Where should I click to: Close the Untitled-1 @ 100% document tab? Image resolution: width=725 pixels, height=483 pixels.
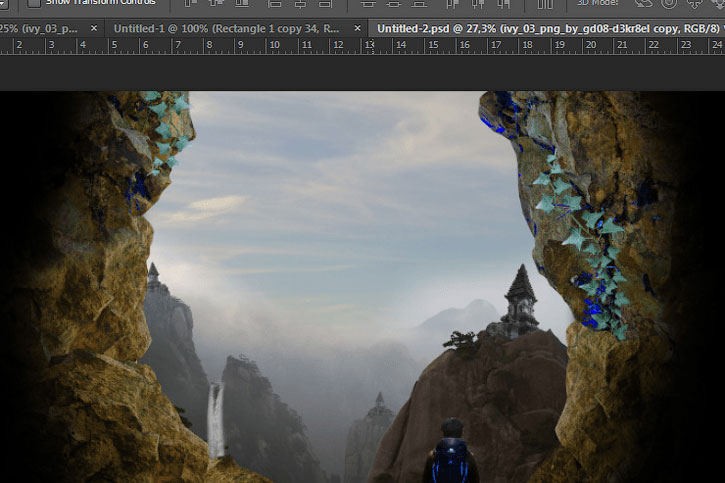[357, 29]
